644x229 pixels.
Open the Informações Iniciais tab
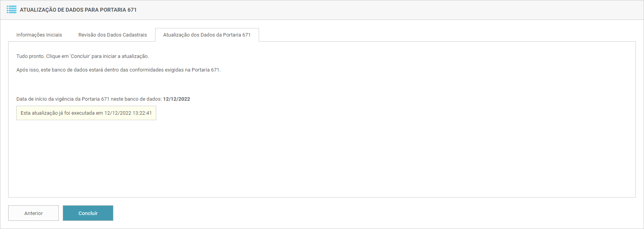tap(39, 35)
